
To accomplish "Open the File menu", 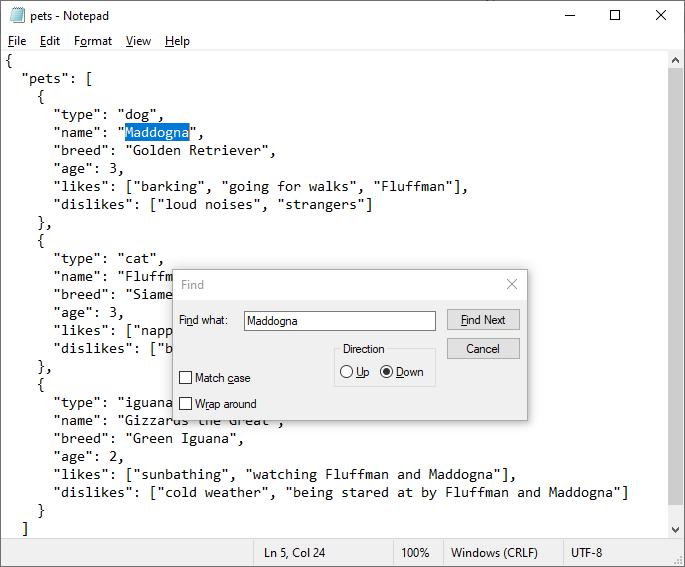I will (x=17, y=41).
